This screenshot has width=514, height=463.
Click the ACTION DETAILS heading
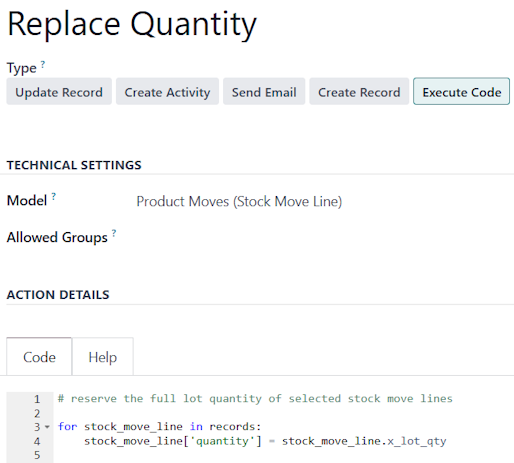click(58, 295)
